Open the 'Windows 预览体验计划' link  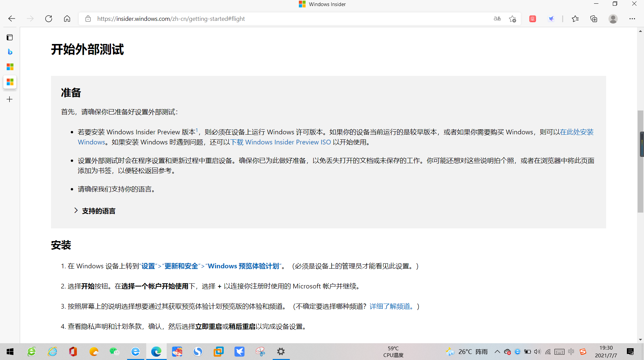click(243, 266)
